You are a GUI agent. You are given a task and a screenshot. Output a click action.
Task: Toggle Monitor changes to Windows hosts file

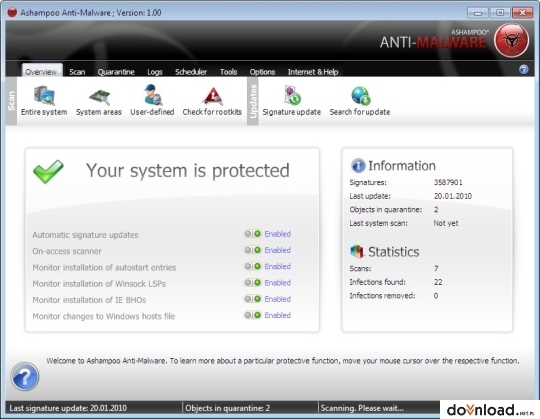[x=252, y=315]
